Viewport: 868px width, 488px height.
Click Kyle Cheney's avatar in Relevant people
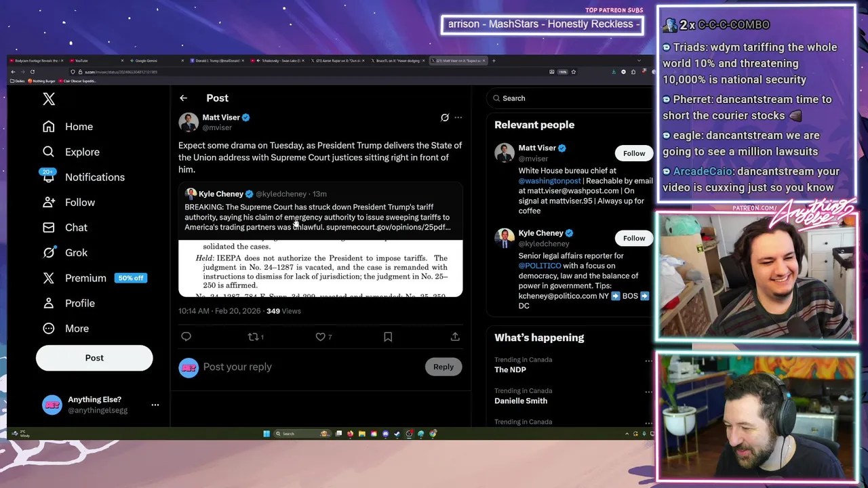505,238
